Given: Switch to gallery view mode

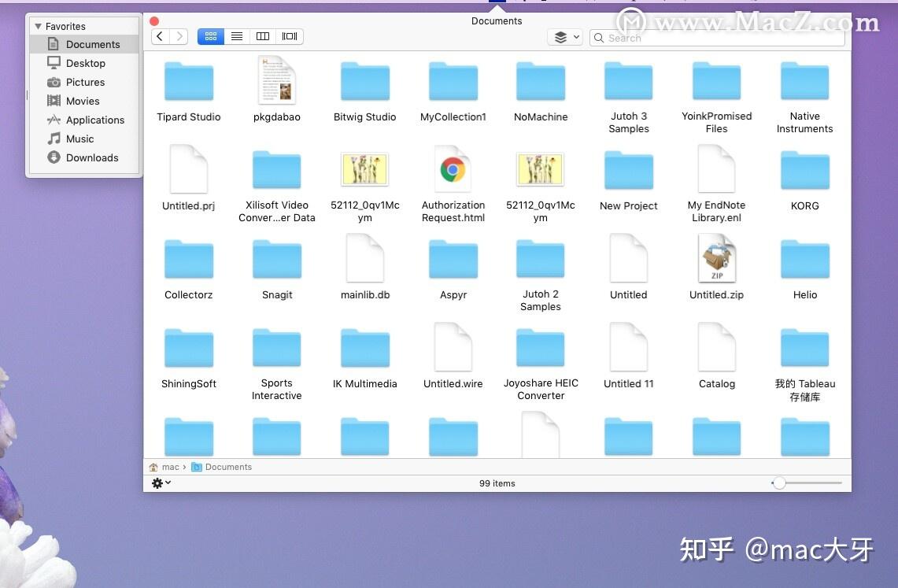Looking at the screenshot, I should (x=289, y=36).
